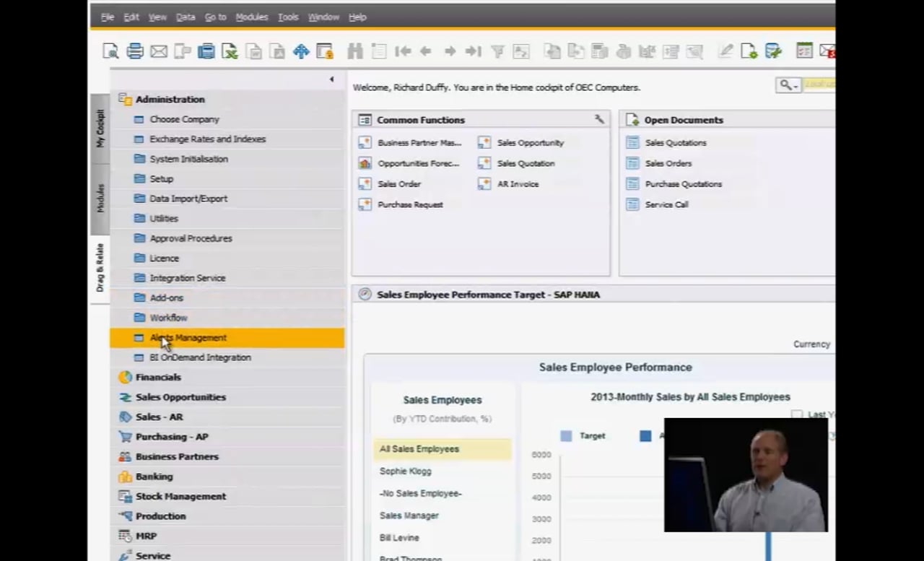
Task: Click the Form Settings toolbar icon
Action: (x=749, y=51)
